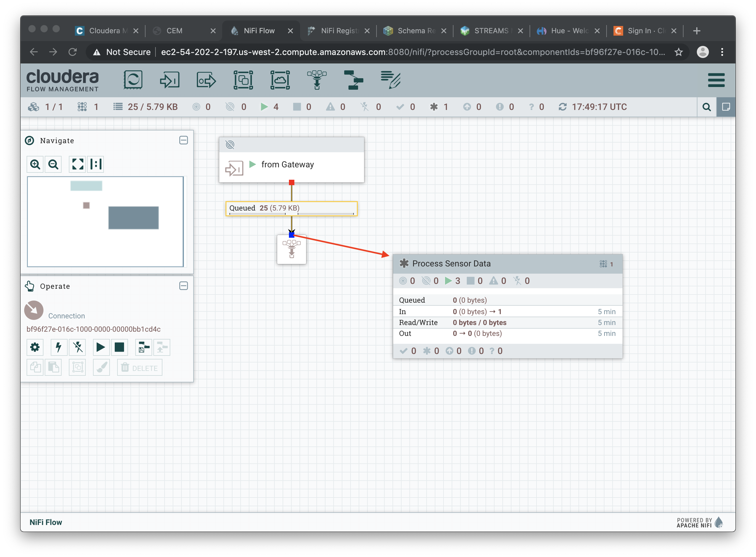Enable the connection start button in Operate

click(x=100, y=347)
